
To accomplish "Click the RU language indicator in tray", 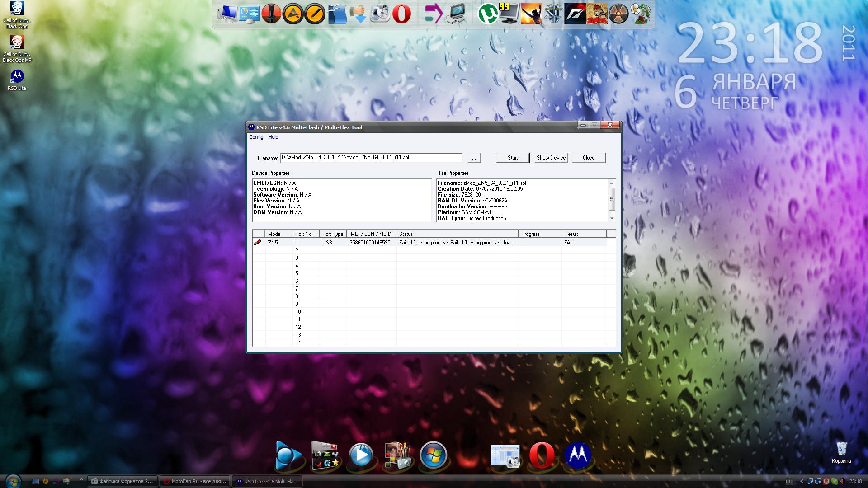I will [x=789, y=482].
